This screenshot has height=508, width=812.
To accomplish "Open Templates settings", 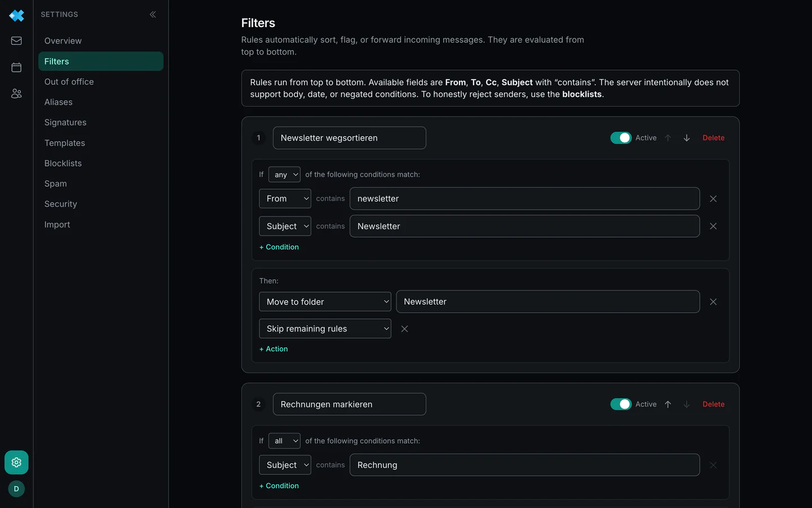I will [101, 143].
